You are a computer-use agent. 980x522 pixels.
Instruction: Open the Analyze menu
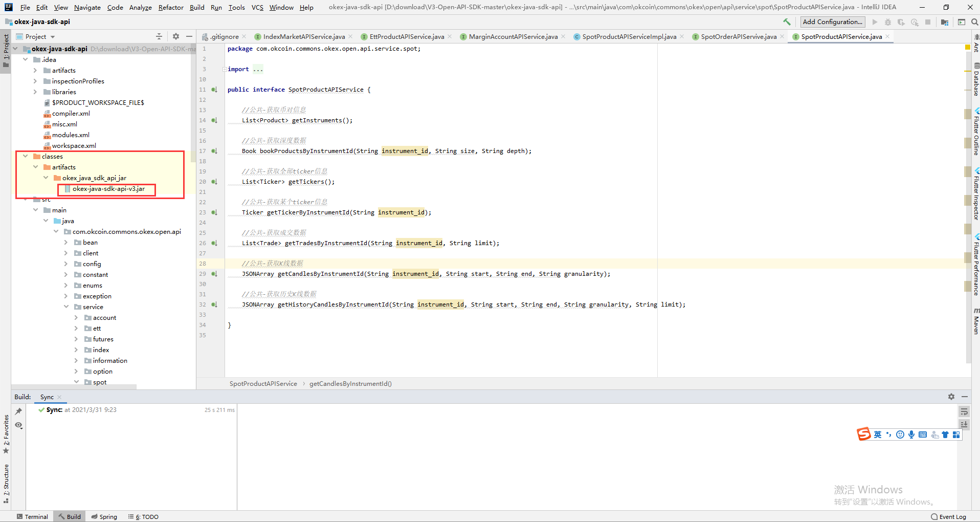[140, 7]
